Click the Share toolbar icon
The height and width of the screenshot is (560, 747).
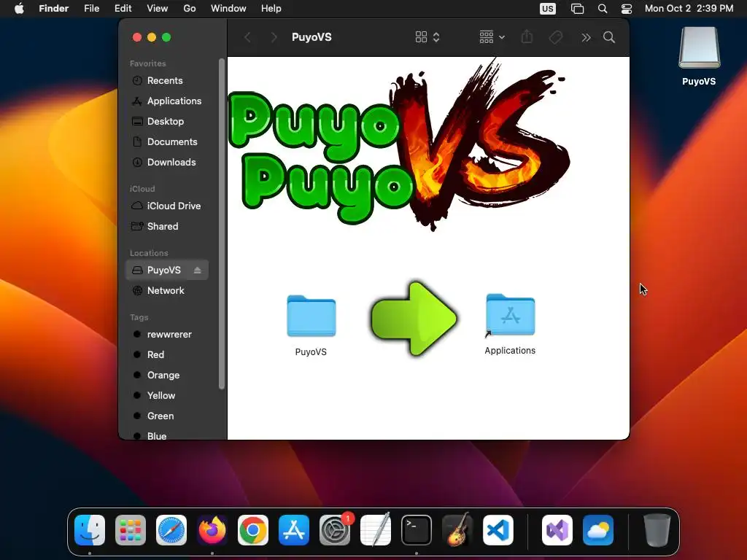pos(527,38)
